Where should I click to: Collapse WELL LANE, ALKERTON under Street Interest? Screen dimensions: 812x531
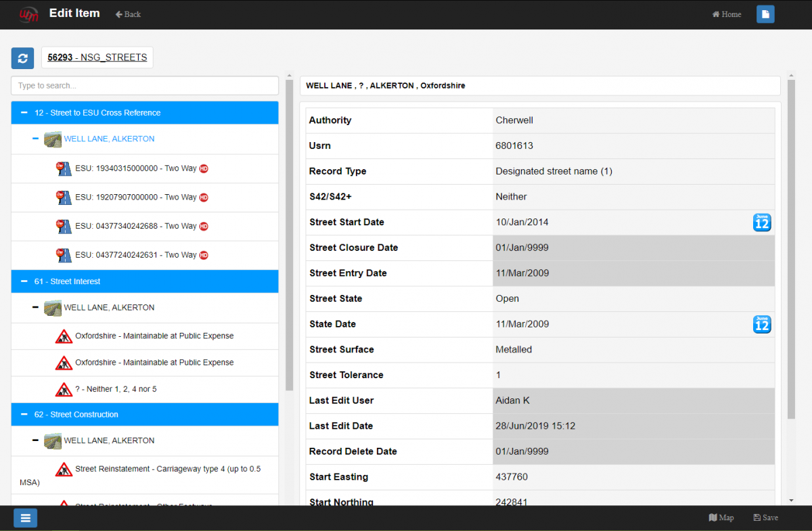pos(35,308)
